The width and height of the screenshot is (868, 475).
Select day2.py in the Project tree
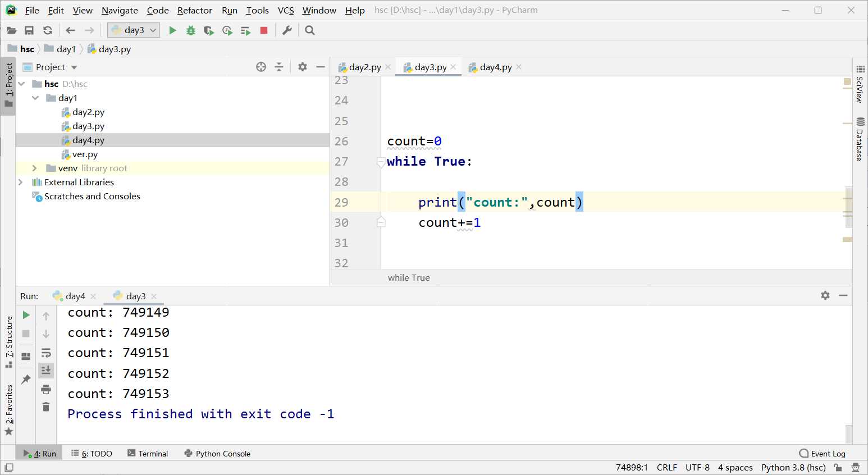(x=88, y=112)
